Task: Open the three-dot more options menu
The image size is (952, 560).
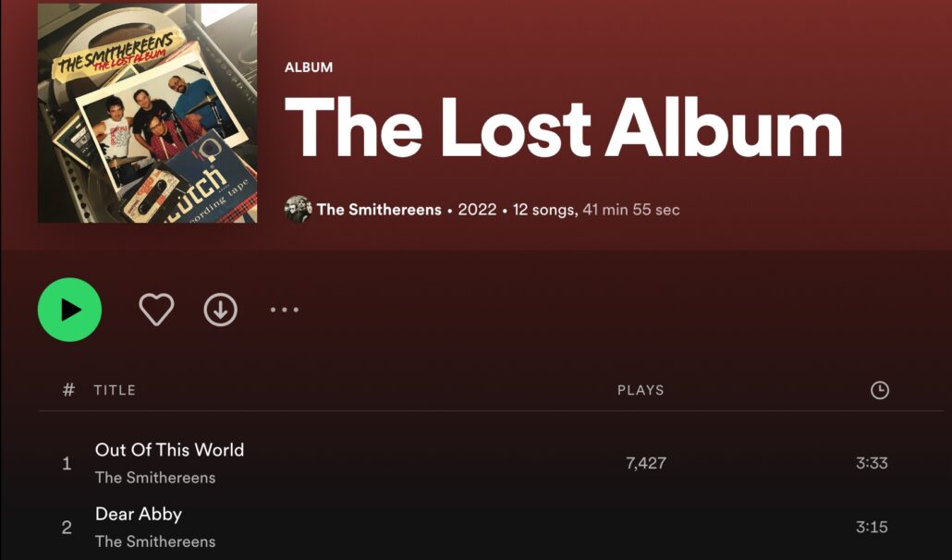Action: click(284, 310)
